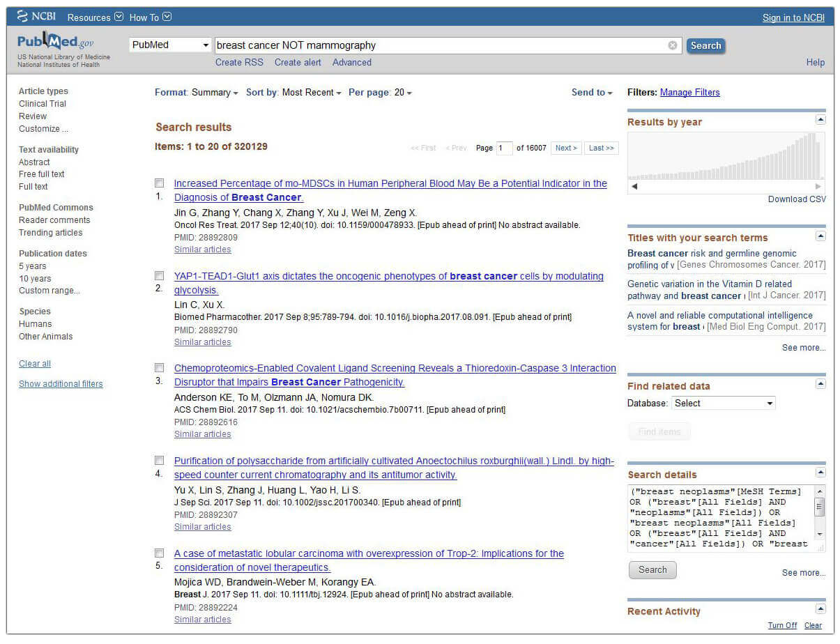Check the box for result 5 lobular carcinoma
The image size is (840, 644).
click(x=160, y=553)
